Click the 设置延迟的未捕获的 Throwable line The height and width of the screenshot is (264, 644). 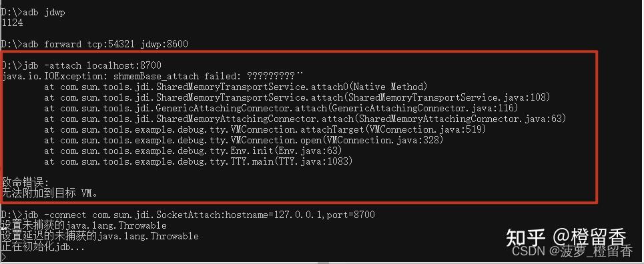[x=100, y=236]
